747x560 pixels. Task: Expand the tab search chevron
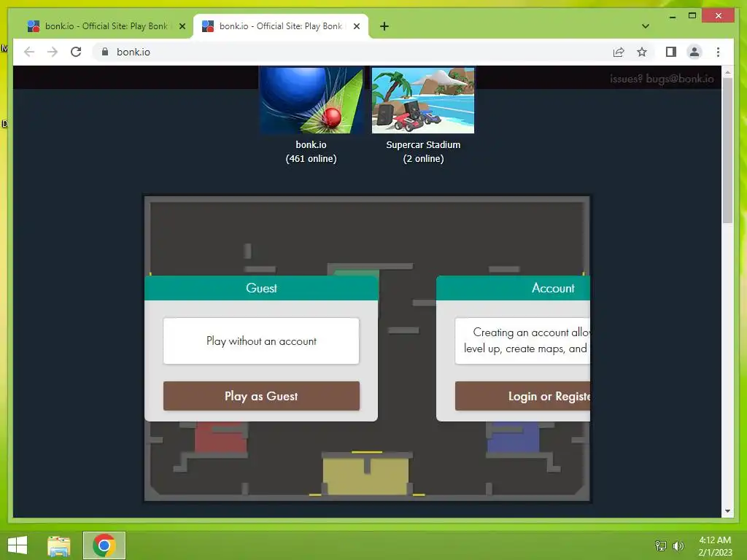point(645,26)
